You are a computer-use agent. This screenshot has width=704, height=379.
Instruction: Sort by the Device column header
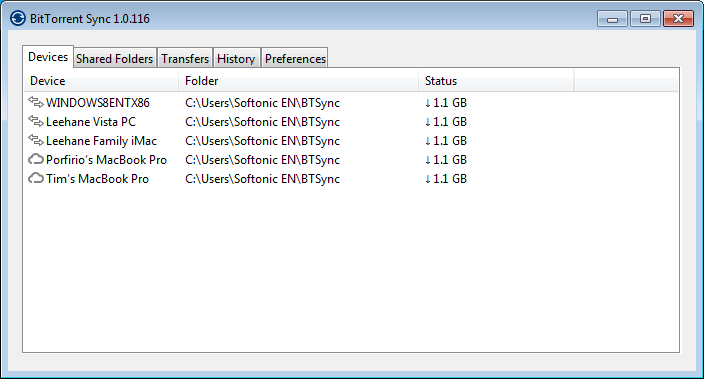[x=101, y=81]
